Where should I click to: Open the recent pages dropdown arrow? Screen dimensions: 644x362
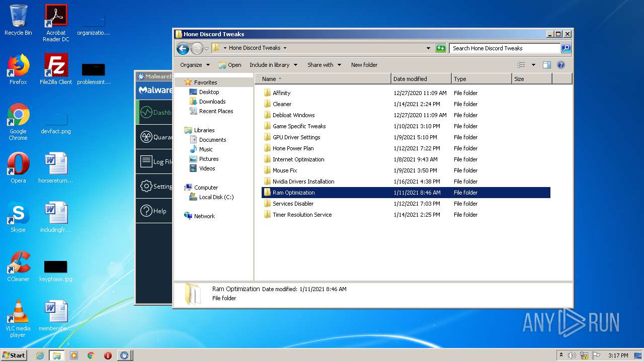pyautogui.click(x=206, y=49)
